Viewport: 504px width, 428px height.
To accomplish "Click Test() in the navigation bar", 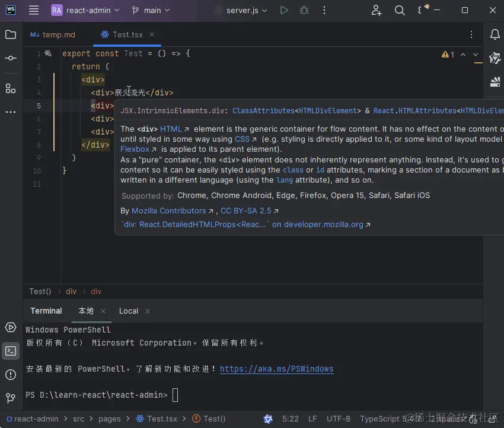I will coord(209,419).
